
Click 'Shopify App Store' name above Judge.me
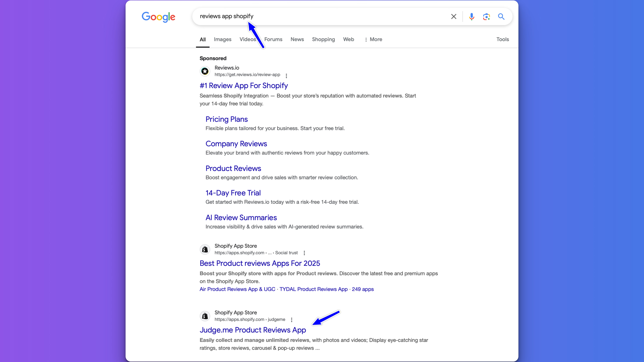[x=235, y=313]
